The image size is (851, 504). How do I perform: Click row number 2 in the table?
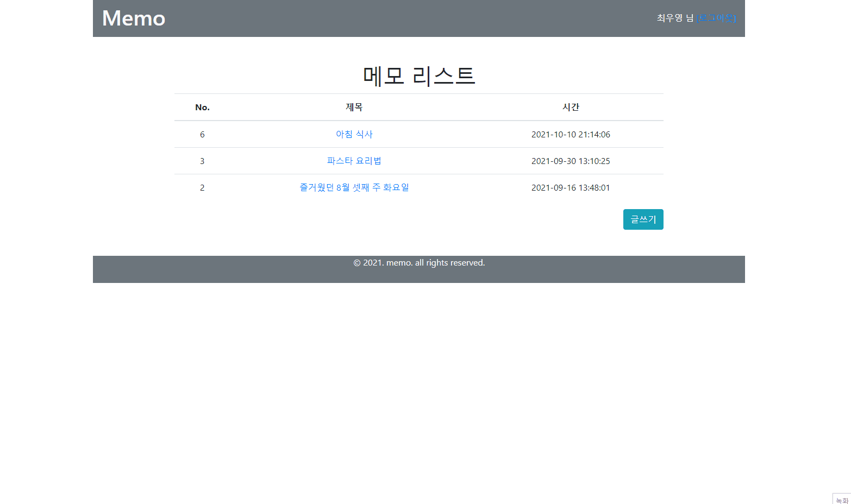(202, 187)
